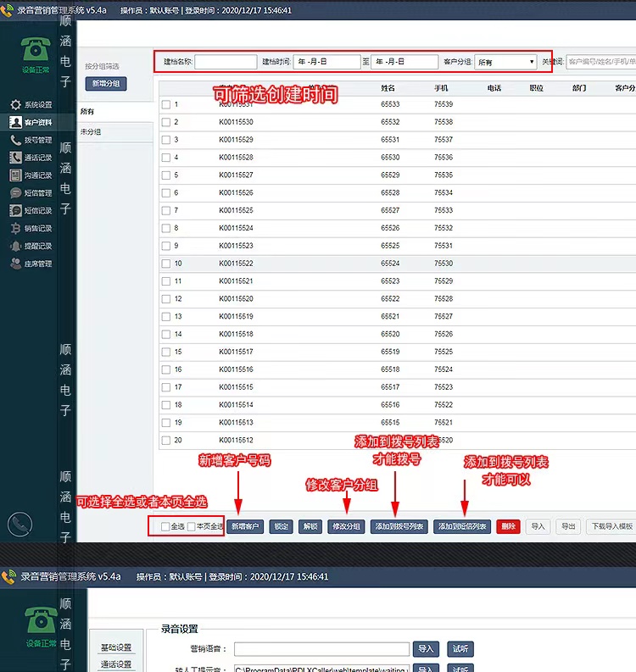Click the 导入 button in bottom toolbar
Screen dimensions: 636x672
coord(538,526)
